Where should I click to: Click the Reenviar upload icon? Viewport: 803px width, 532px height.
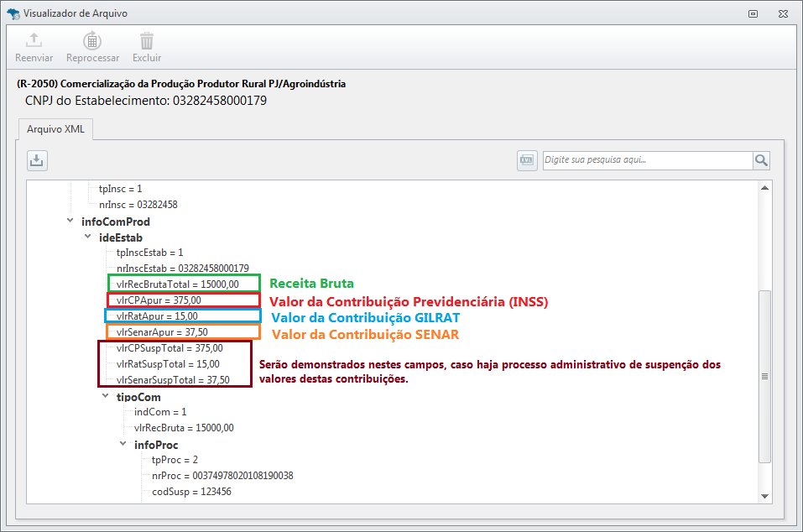(x=34, y=40)
